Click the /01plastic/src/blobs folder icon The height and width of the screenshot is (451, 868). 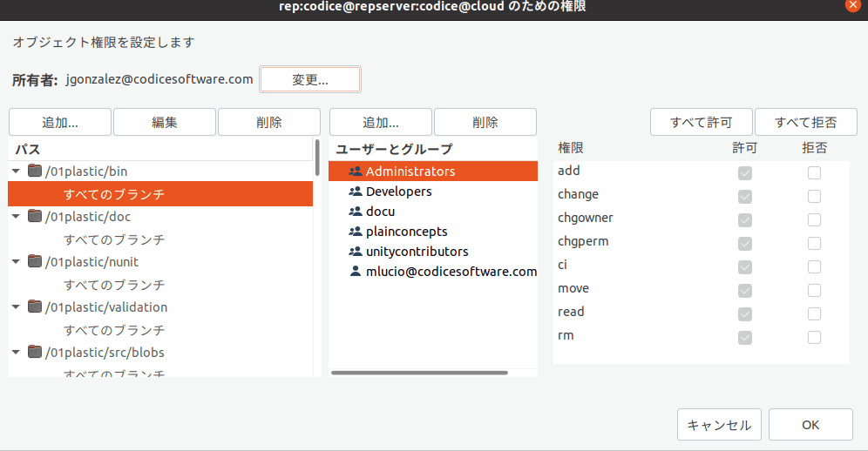coord(35,352)
